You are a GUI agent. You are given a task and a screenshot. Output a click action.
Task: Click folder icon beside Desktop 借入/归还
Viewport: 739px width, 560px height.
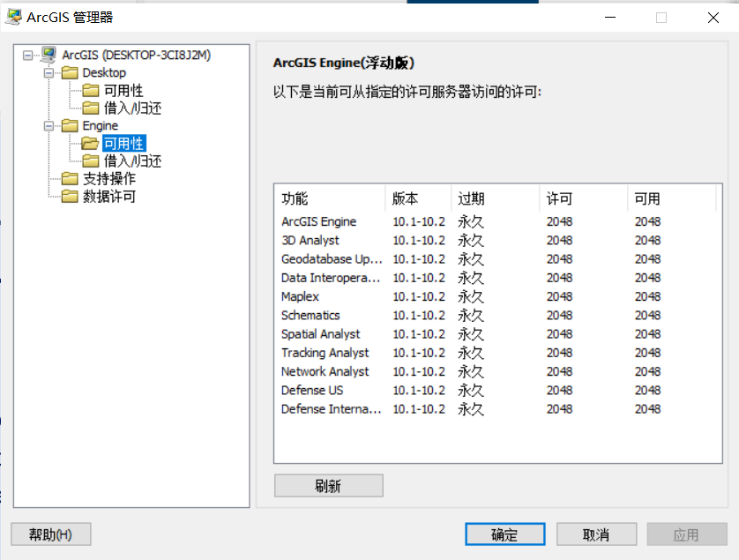[90, 108]
